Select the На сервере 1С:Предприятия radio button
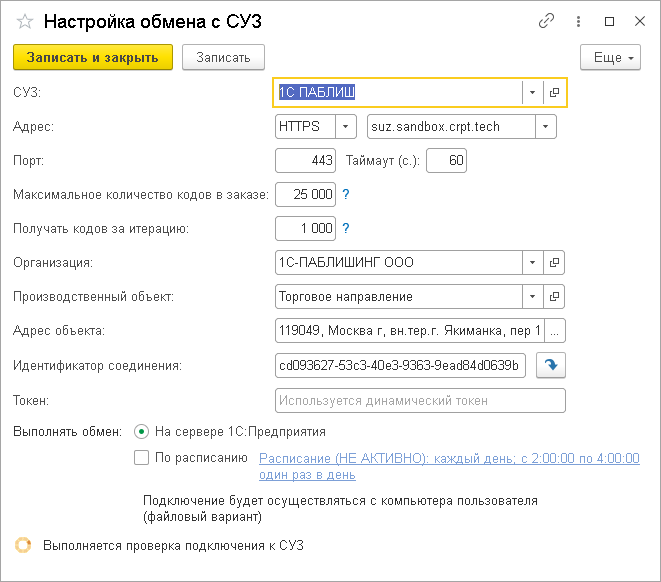This screenshot has height=582, width=661. [141, 432]
